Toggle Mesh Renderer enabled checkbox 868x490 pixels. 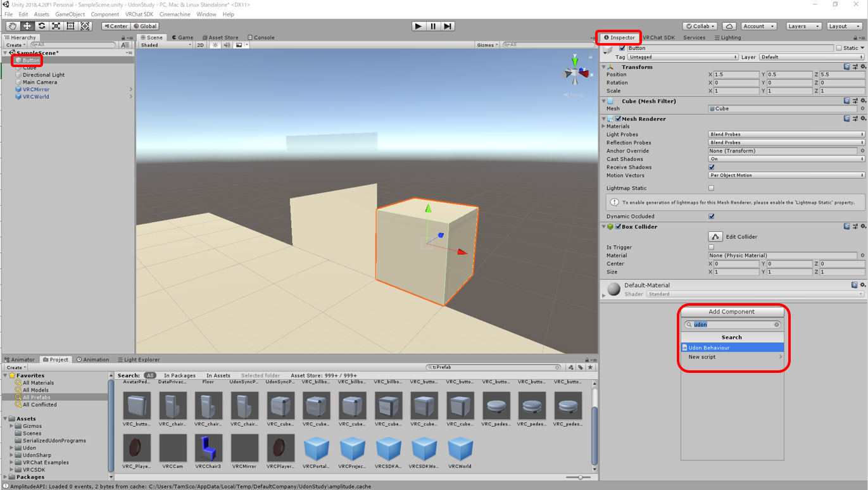point(618,118)
